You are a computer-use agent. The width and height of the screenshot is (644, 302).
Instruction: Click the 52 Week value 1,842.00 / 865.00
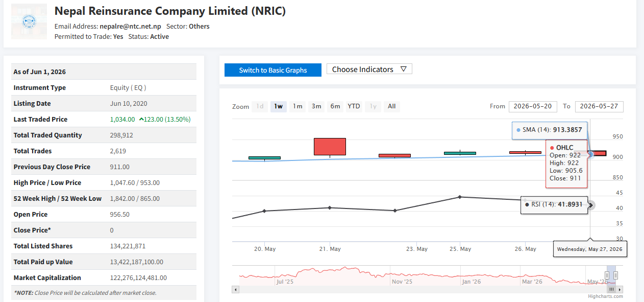coord(135,198)
